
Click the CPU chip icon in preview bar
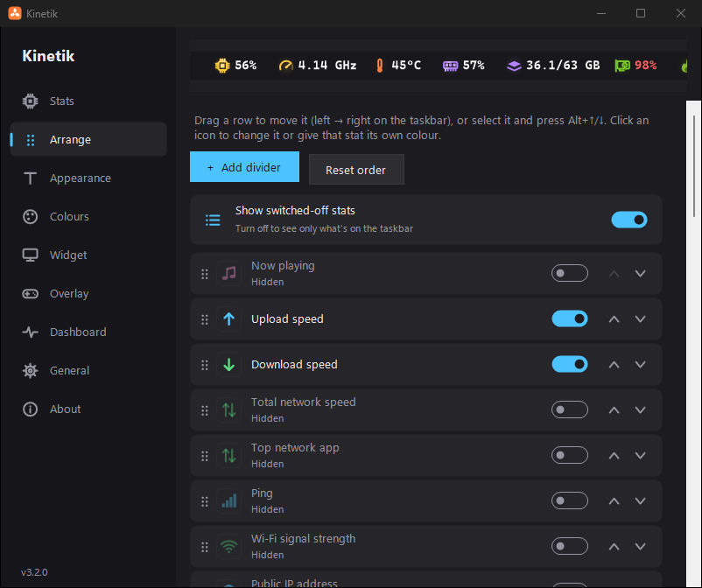pos(222,66)
